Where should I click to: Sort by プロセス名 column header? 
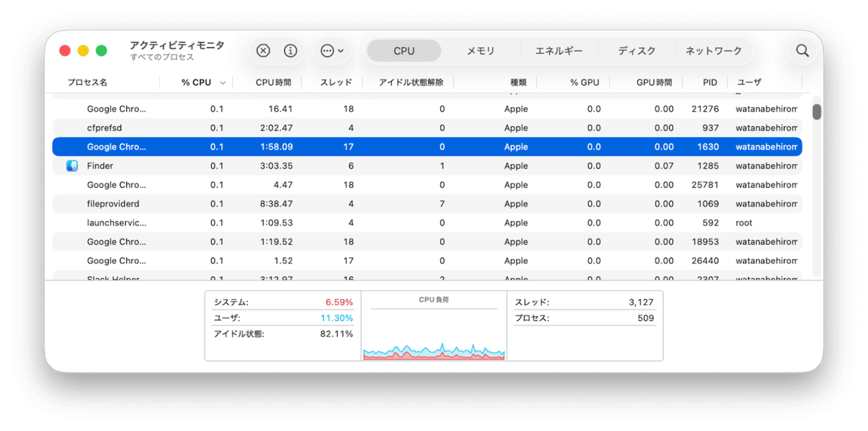(87, 82)
